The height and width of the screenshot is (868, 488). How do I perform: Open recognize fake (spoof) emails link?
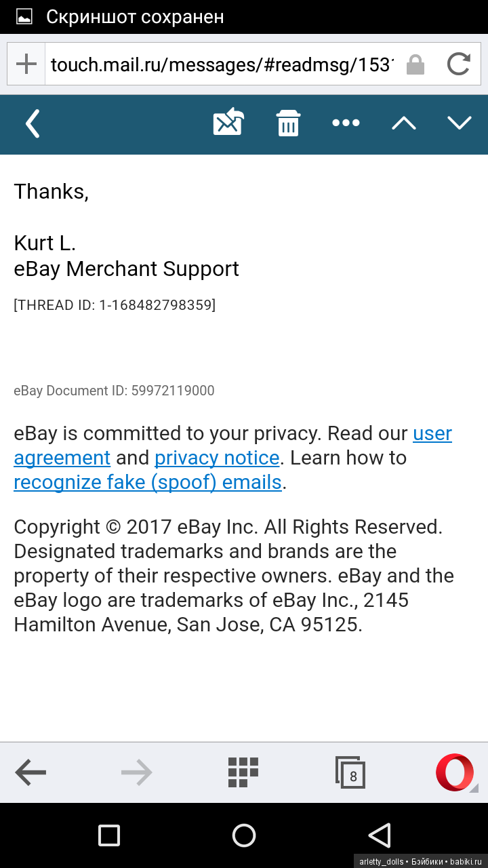click(x=148, y=483)
